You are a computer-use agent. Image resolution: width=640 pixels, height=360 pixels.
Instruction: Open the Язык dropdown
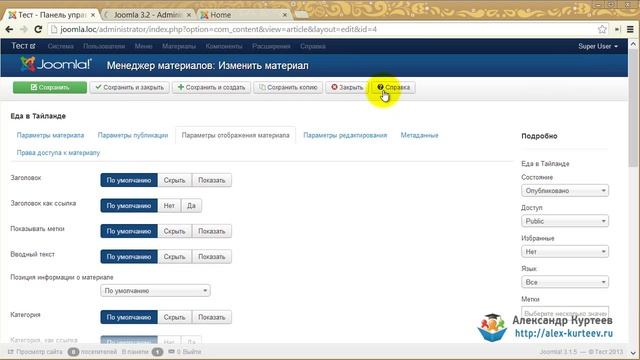(x=565, y=282)
